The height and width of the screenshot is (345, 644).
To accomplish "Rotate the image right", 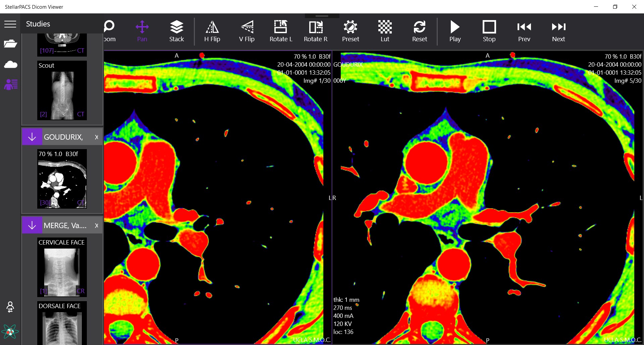I will pyautogui.click(x=316, y=31).
